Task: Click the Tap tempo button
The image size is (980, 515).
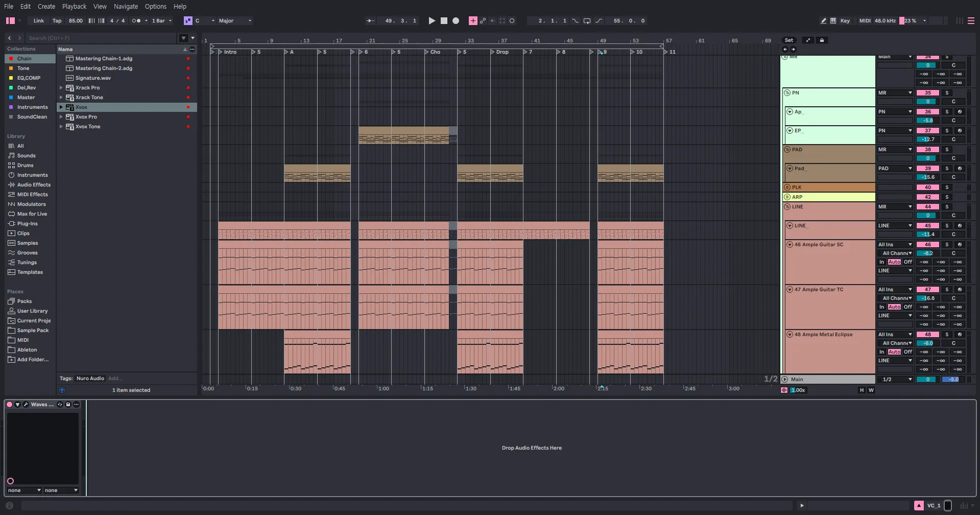Action: click(57, 21)
